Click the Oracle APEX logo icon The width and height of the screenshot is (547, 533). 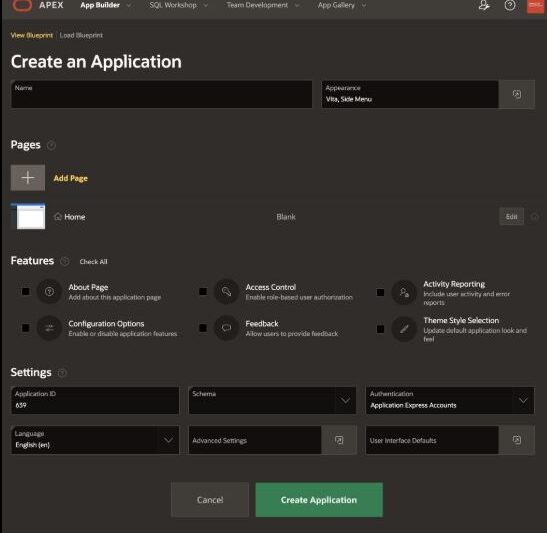pos(22,5)
